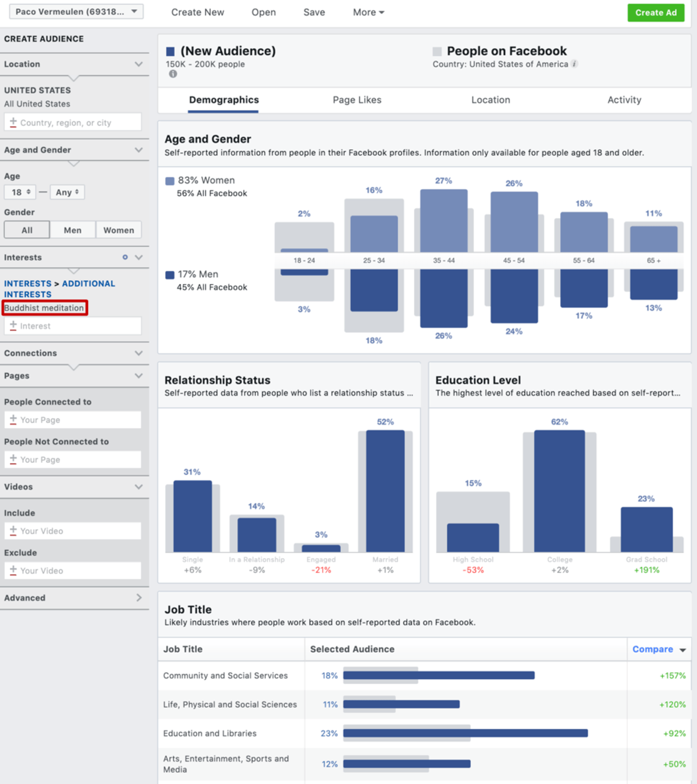
Task: Click the blue New Audience color square
Action: (170, 51)
